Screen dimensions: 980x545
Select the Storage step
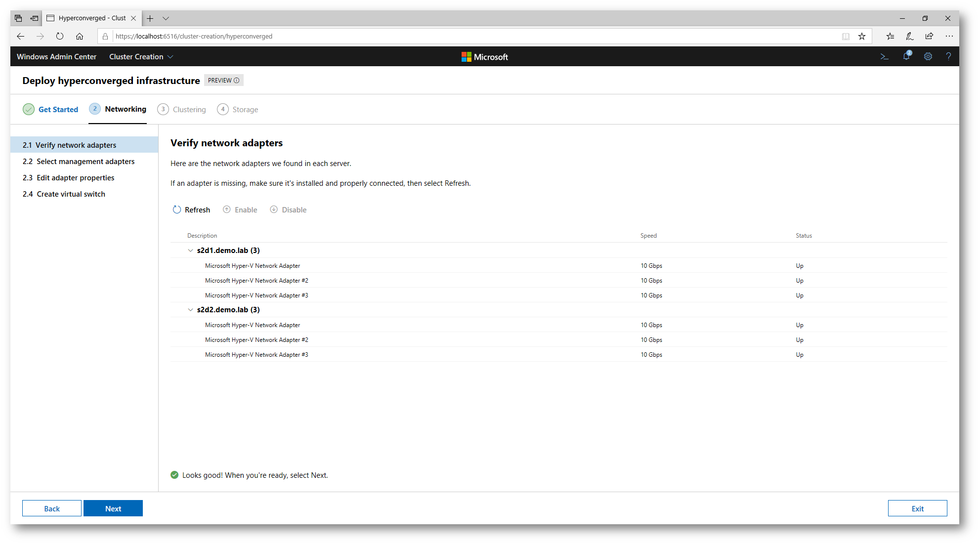(x=237, y=109)
